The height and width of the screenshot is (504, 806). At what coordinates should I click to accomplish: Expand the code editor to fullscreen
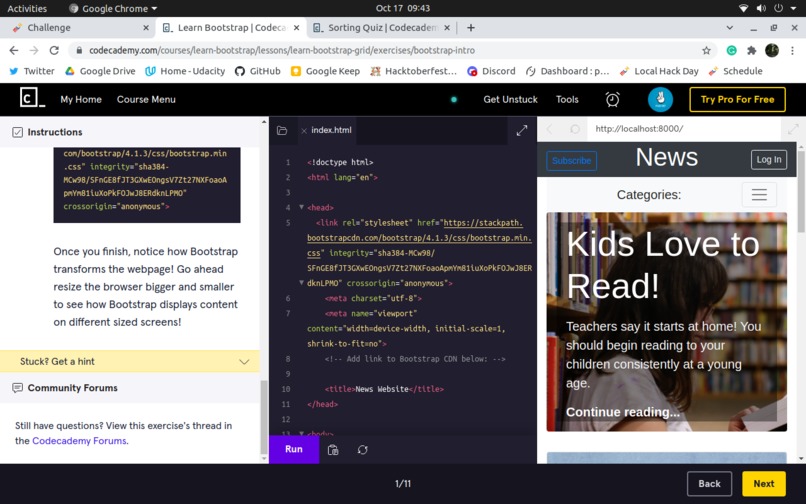[522, 131]
